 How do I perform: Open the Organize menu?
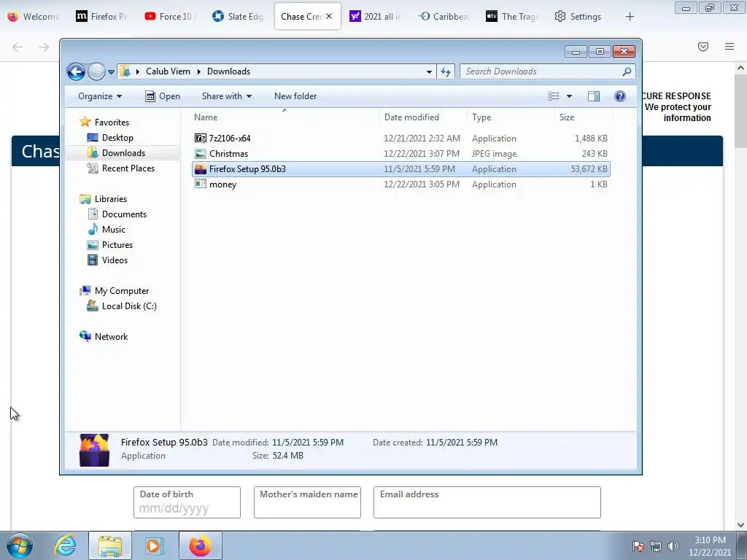click(x=100, y=96)
